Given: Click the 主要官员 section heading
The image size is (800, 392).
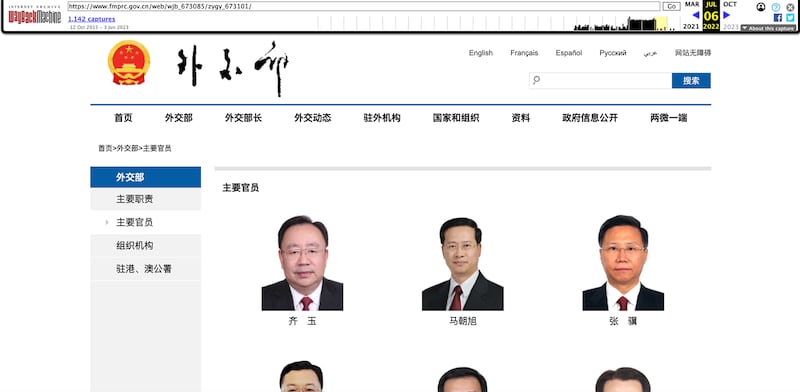Looking at the screenshot, I should coord(240,188).
